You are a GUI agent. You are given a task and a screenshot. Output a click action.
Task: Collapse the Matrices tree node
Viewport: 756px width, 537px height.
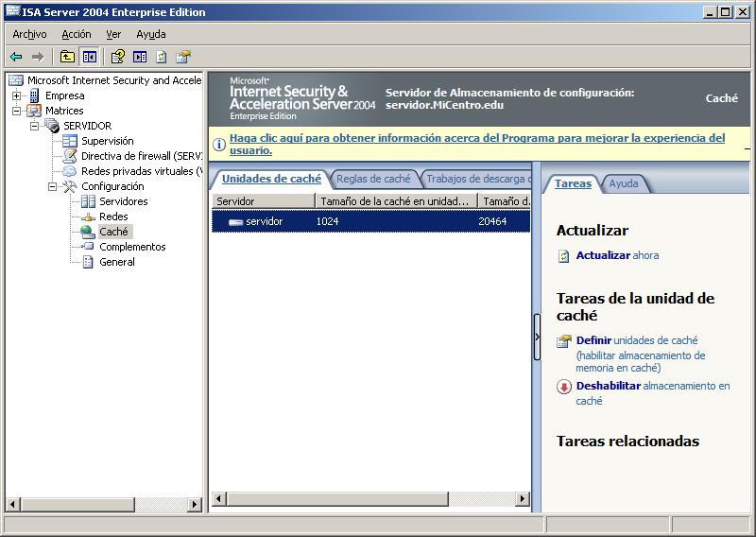tap(17, 111)
